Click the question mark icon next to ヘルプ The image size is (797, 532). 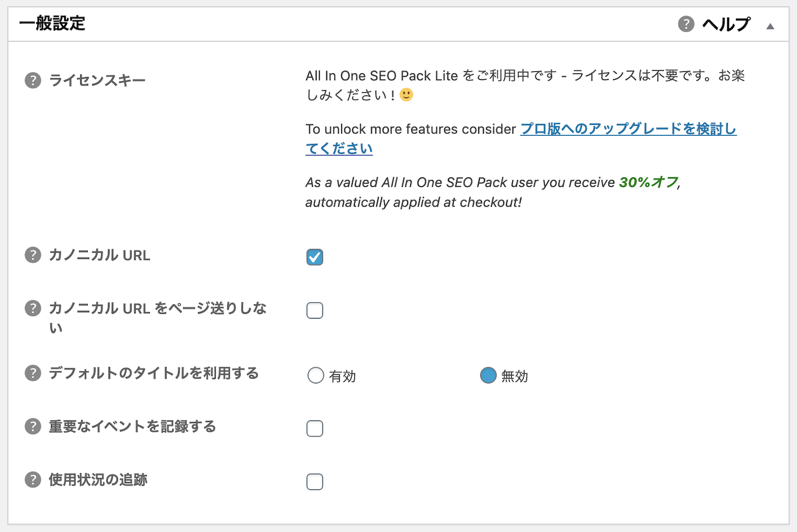click(x=686, y=24)
